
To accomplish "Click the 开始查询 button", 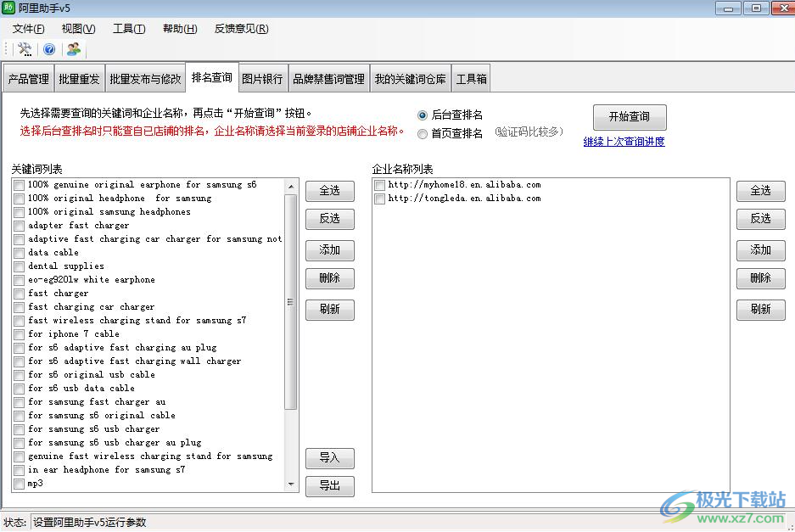I will [630, 117].
